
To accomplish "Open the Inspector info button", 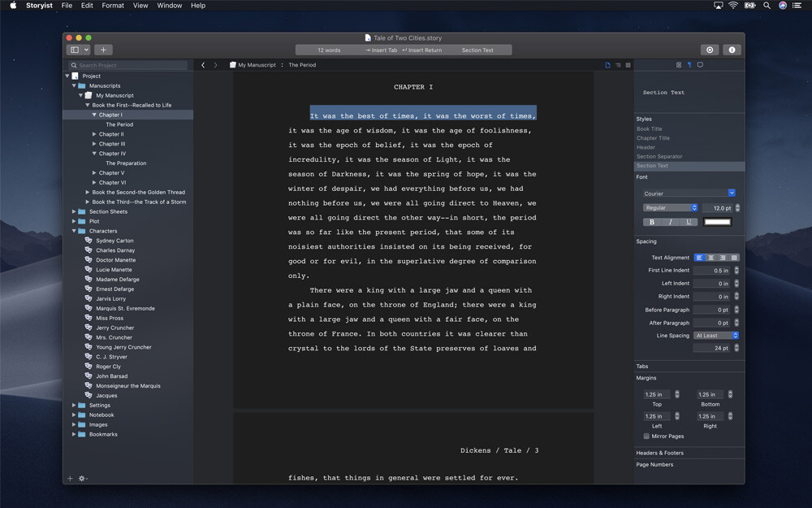I will [x=732, y=50].
